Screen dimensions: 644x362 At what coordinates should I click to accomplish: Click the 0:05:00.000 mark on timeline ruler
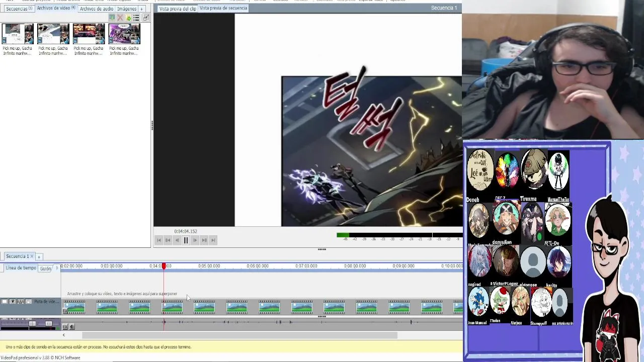[209, 266]
